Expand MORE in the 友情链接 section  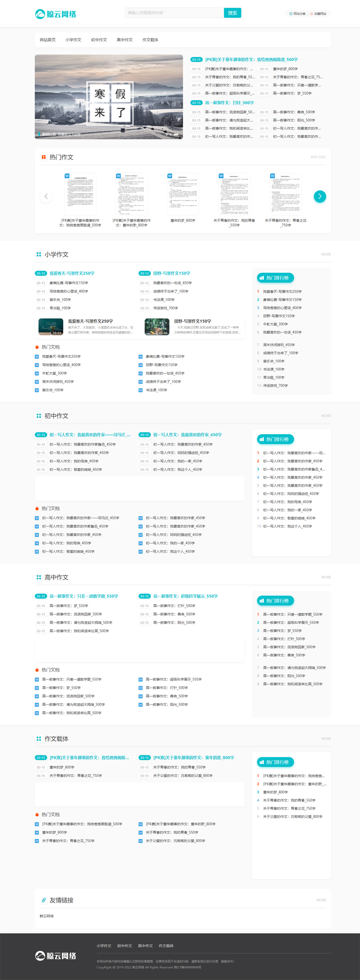[321, 900]
